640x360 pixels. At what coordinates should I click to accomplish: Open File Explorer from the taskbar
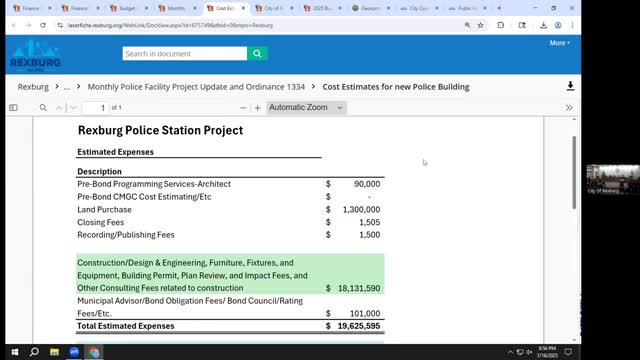(54, 352)
